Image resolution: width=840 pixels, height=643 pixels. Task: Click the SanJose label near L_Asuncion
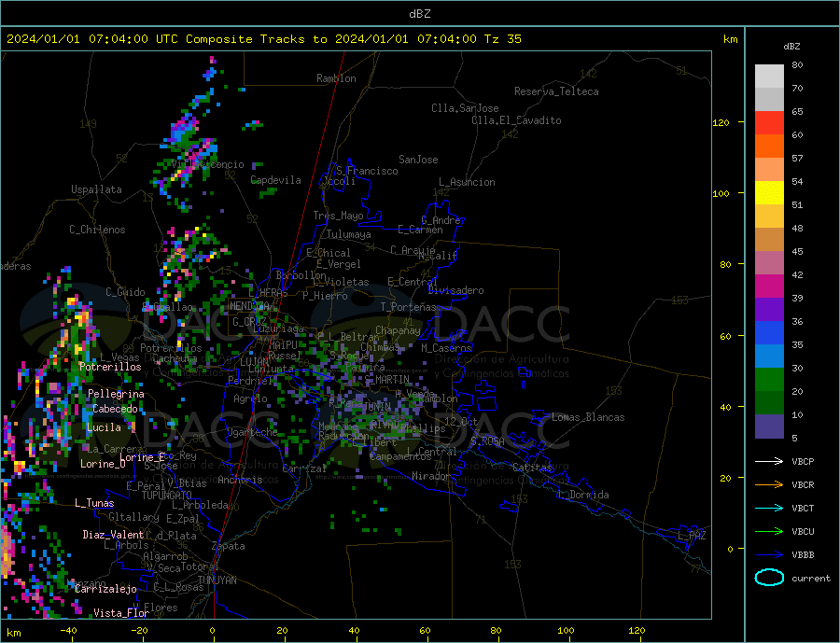(418, 160)
